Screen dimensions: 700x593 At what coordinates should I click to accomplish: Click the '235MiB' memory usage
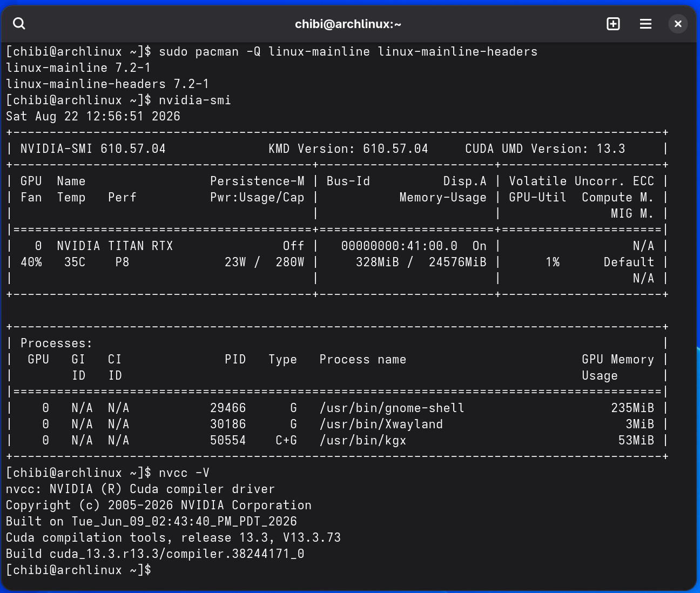[x=632, y=408]
